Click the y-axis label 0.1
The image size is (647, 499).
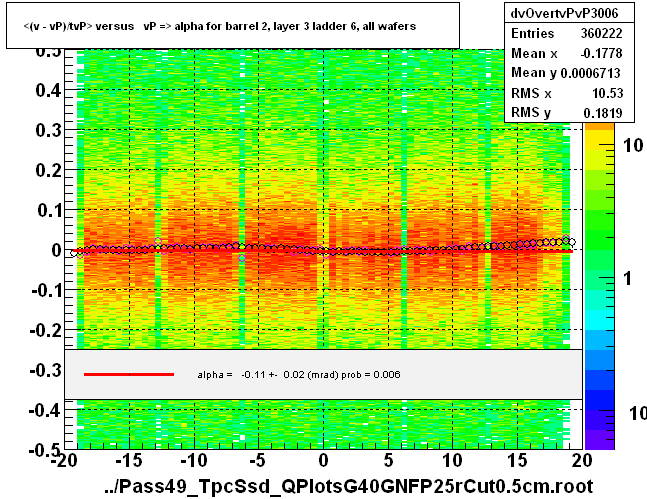pyautogui.click(x=50, y=210)
